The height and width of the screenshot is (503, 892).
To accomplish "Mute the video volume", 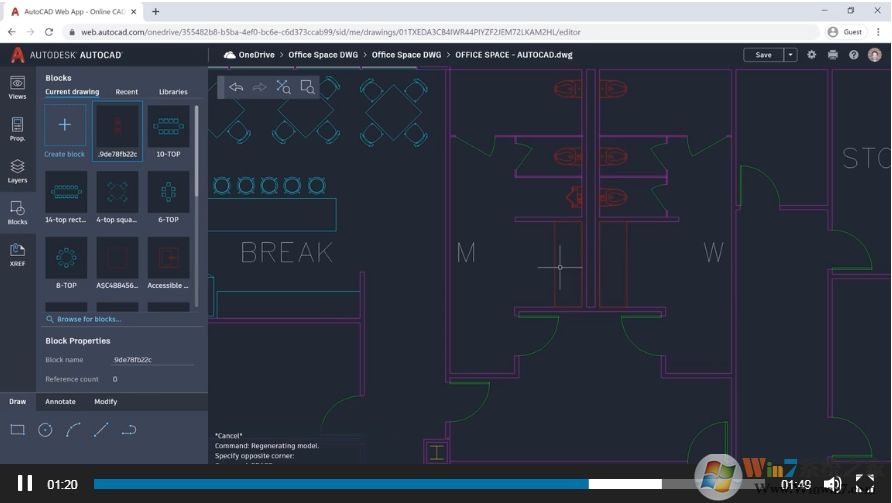I will coord(831,485).
